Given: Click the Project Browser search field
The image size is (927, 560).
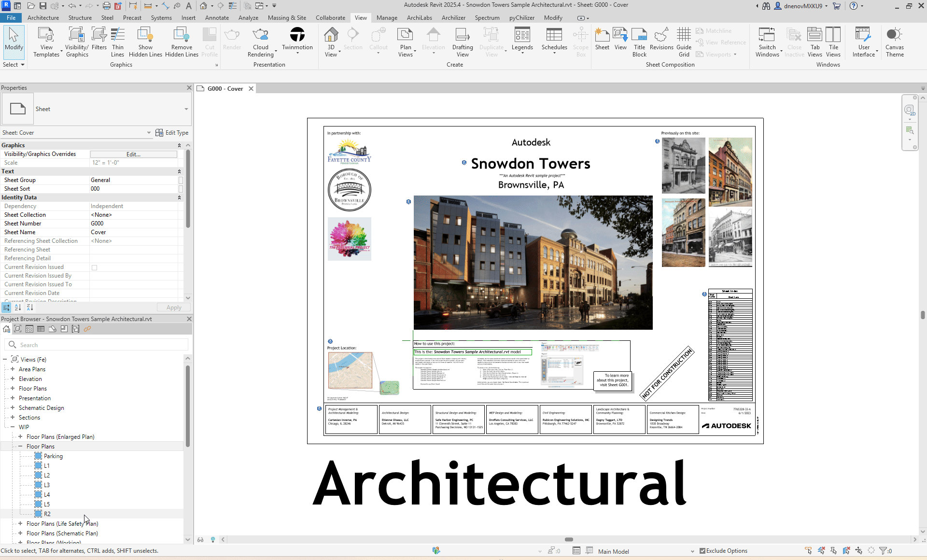Looking at the screenshot, I should (x=101, y=345).
